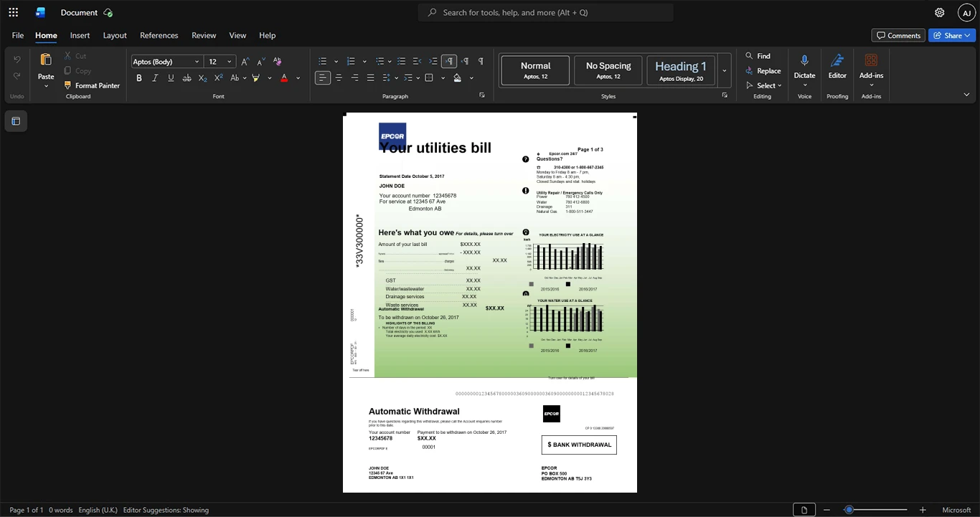The image size is (980, 517).
Task: Toggle italic formatting
Action: tap(155, 77)
